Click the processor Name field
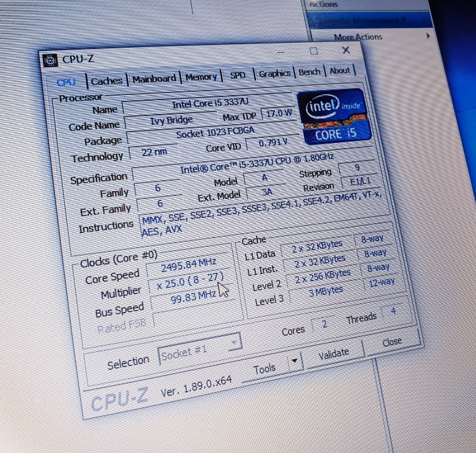The image size is (476, 453). 206,105
